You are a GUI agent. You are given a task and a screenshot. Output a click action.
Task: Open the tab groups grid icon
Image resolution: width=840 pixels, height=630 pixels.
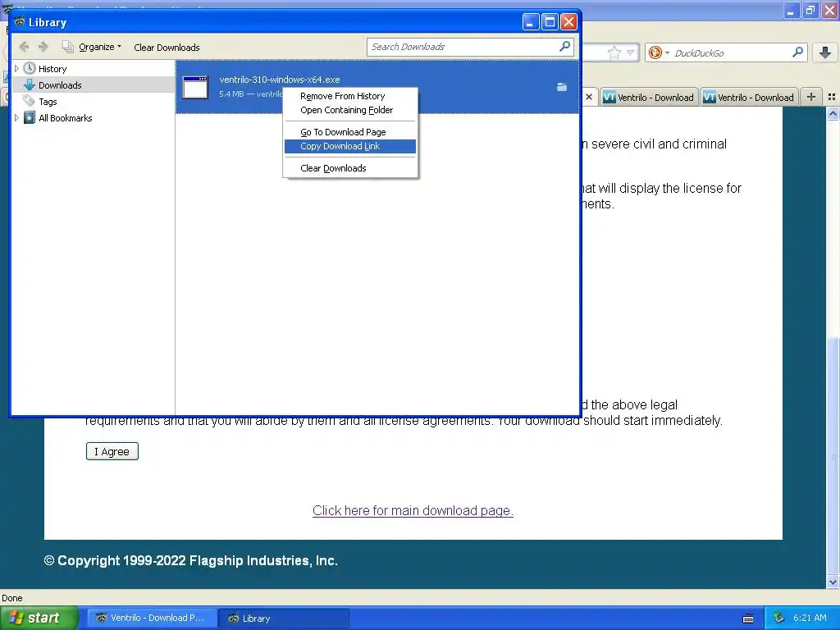coord(832,97)
